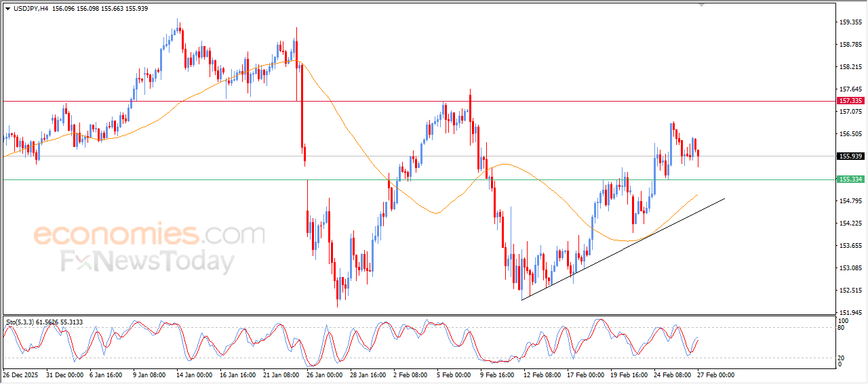868x384 pixels.
Task: Select the 157.335 red price label
Action: point(850,100)
